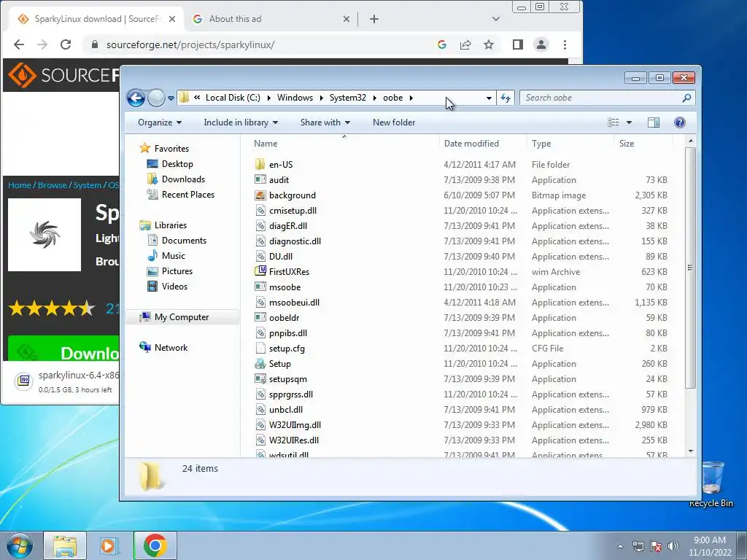Open the Share with dropdown

click(x=325, y=122)
